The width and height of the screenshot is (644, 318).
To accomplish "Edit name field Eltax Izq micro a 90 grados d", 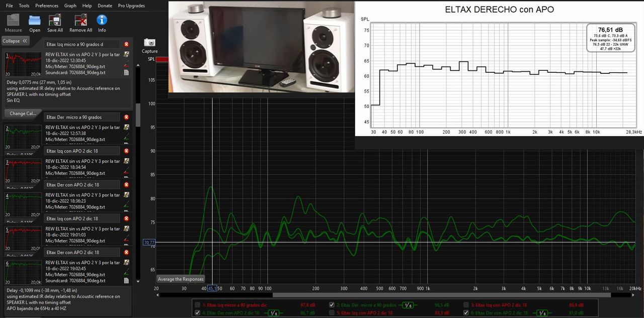I will pyautogui.click(x=83, y=44).
